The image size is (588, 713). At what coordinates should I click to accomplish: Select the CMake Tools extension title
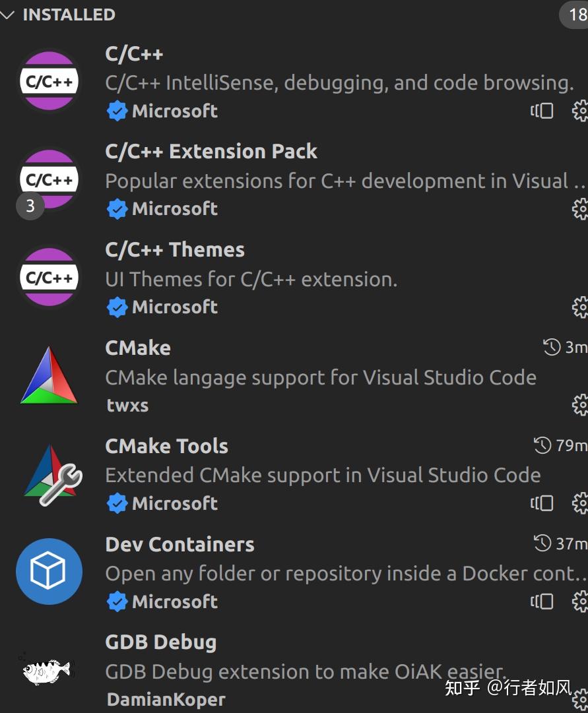click(x=166, y=447)
